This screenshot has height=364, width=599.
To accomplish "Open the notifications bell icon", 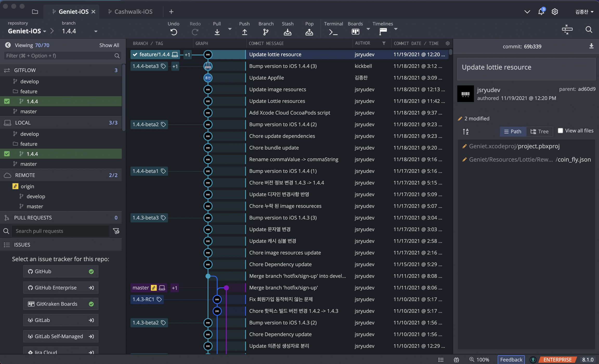I will (541, 12).
